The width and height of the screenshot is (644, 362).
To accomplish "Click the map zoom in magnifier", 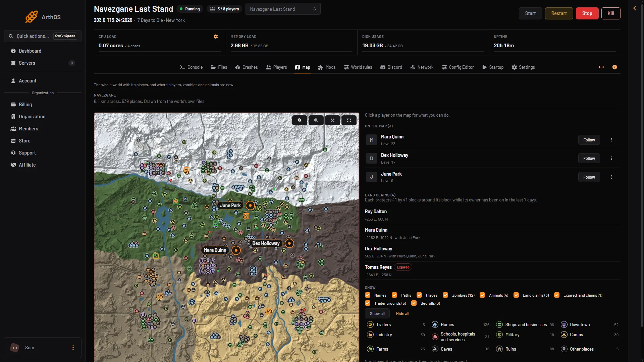I will (x=300, y=120).
